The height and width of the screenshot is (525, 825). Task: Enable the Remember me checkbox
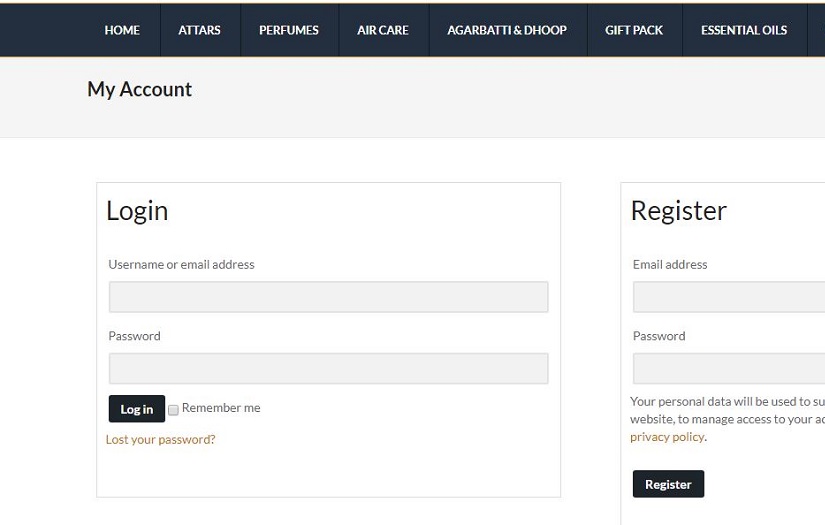pos(173,410)
